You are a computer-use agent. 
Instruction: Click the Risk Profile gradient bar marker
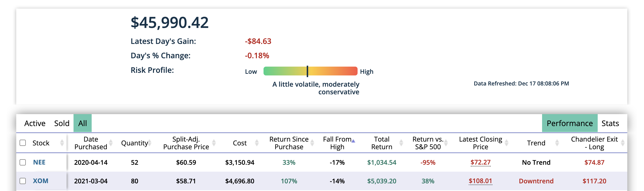[307, 71]
